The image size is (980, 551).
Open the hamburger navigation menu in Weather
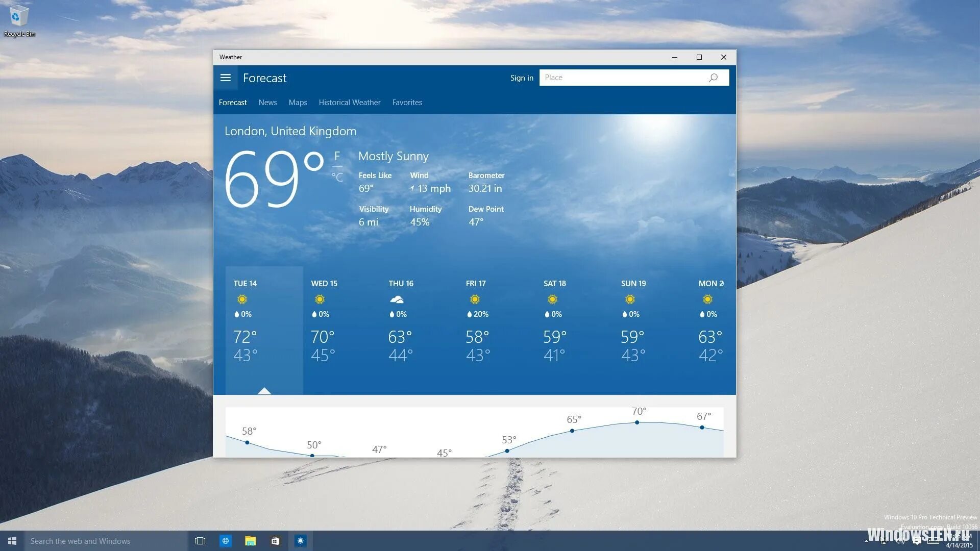pos(226,78)
